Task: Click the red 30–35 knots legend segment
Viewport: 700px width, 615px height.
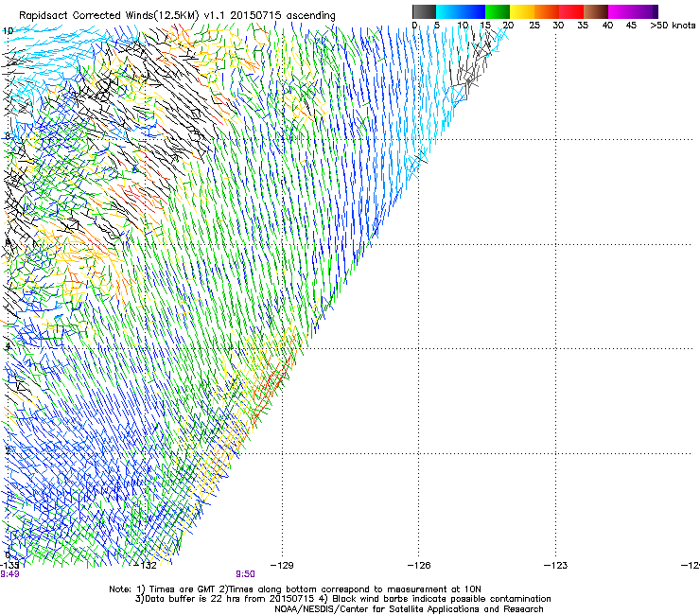Action: pos(571,11)
